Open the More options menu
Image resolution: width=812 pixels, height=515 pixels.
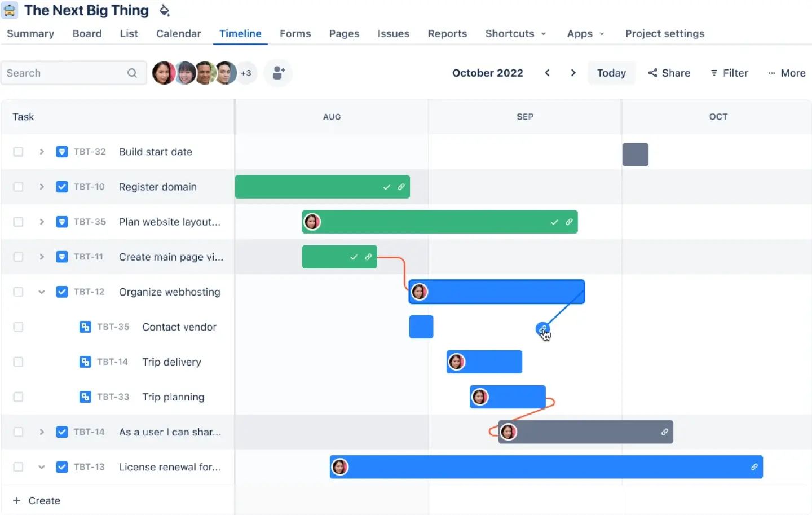[787, 73]
